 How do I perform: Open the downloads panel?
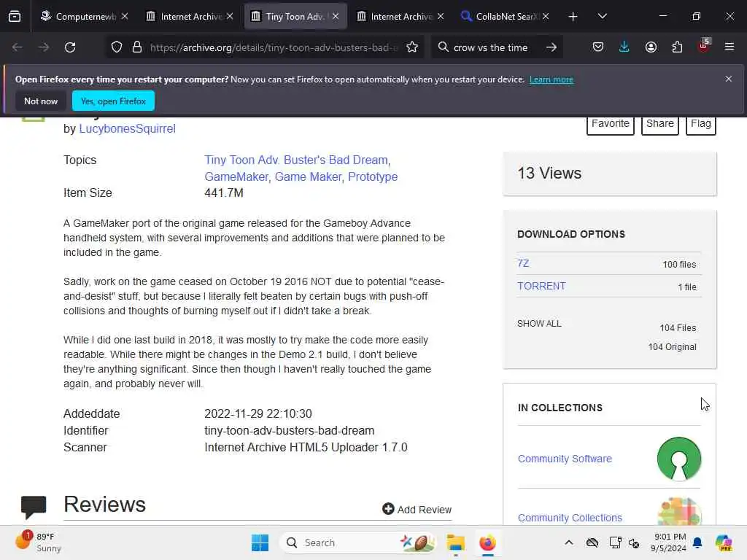tap(624, 47)
